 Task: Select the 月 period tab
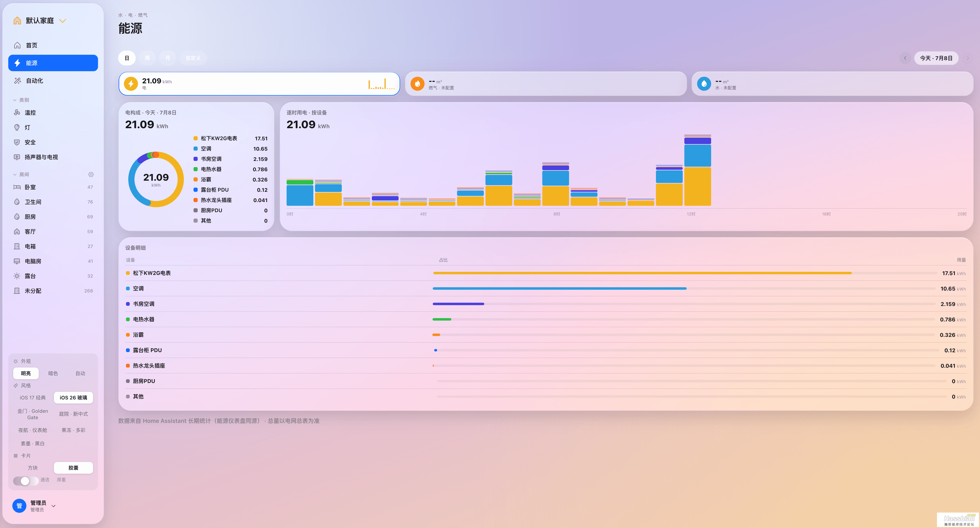point(167,58)
